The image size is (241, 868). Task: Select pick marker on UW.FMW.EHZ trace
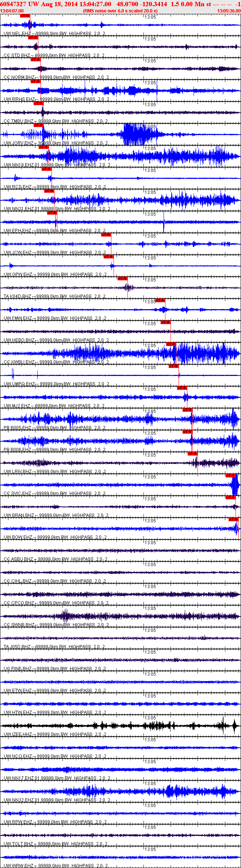click(160, 300)
